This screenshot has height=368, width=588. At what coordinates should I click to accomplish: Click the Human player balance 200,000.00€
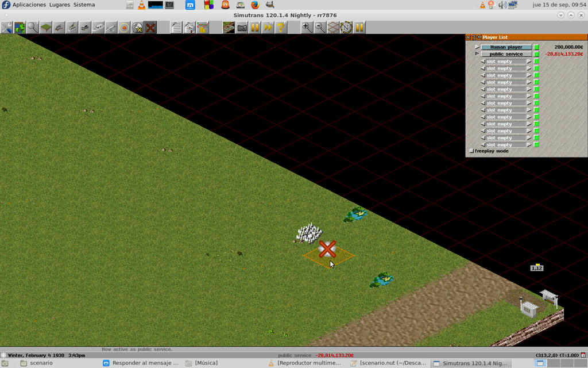click(568, 47)
